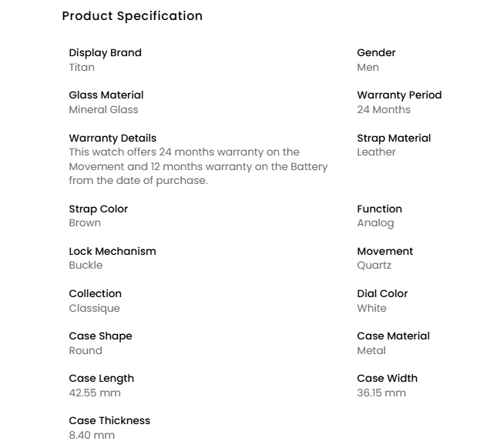Click the Warranty Period label
This screenshot has height=448, width=490.
click(399, 95)
